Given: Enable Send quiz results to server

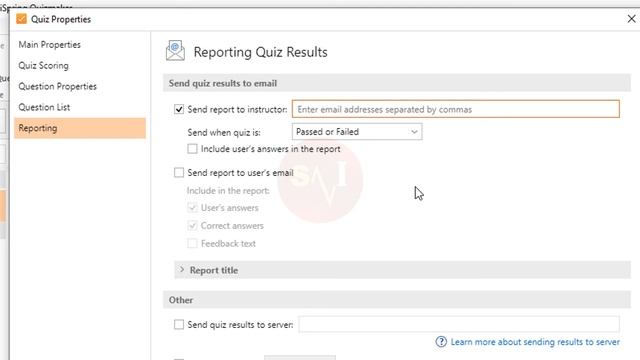Looking at the screenshot, I should 179,324.
